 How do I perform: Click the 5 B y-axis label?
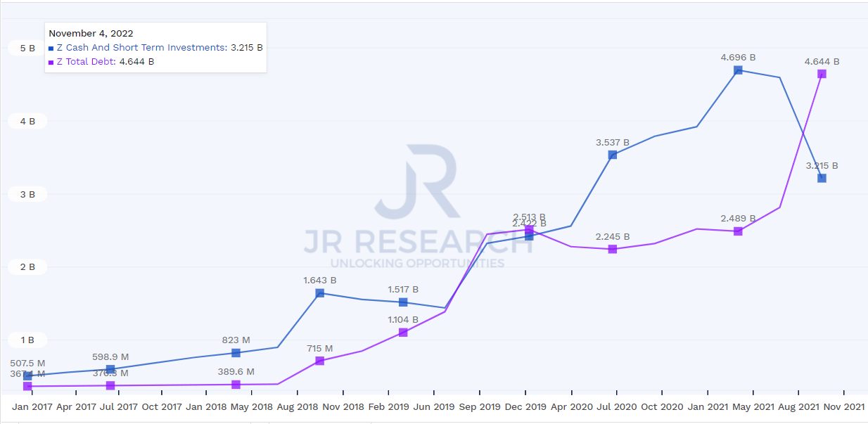tap(27, 48)
